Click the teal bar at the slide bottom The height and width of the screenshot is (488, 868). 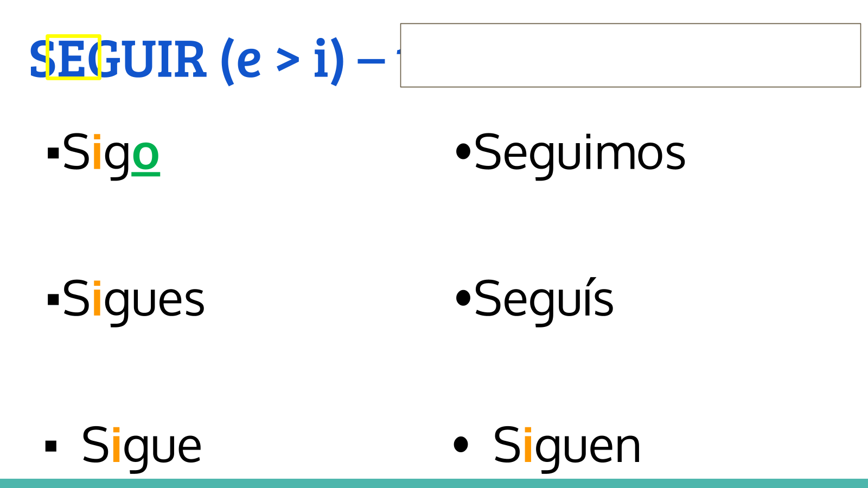tap(434, 483)
